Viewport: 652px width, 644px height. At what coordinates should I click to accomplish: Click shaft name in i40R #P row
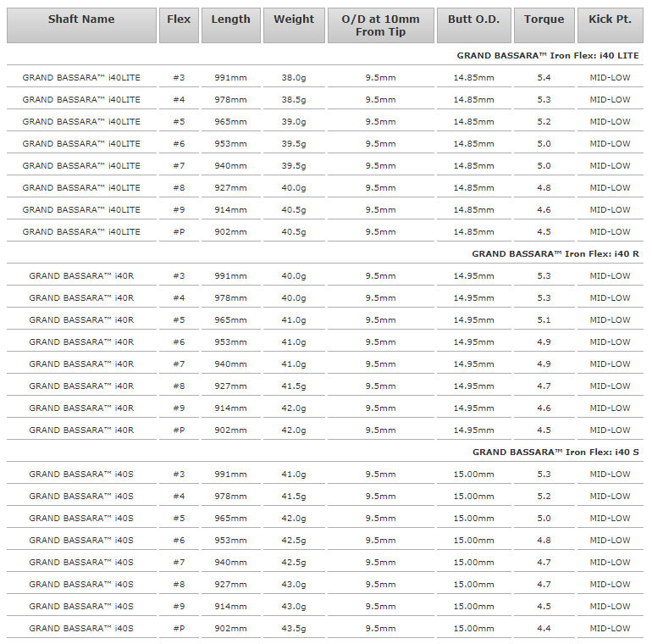(x=81, y=430)
